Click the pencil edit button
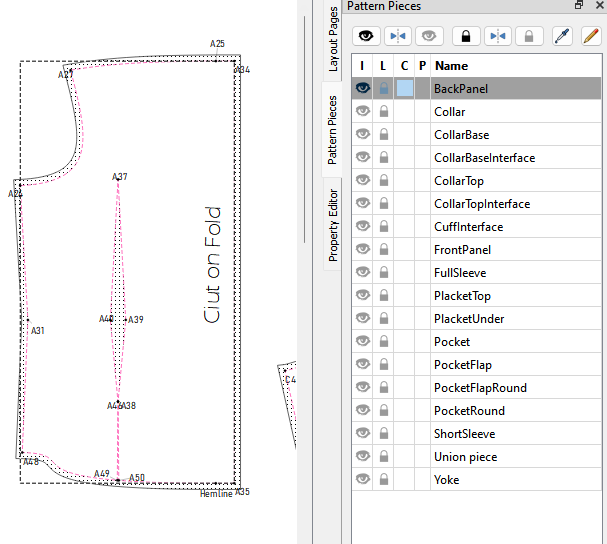This screenshot has width=607, height=544. pyautogui.click(x=589, y=35)
